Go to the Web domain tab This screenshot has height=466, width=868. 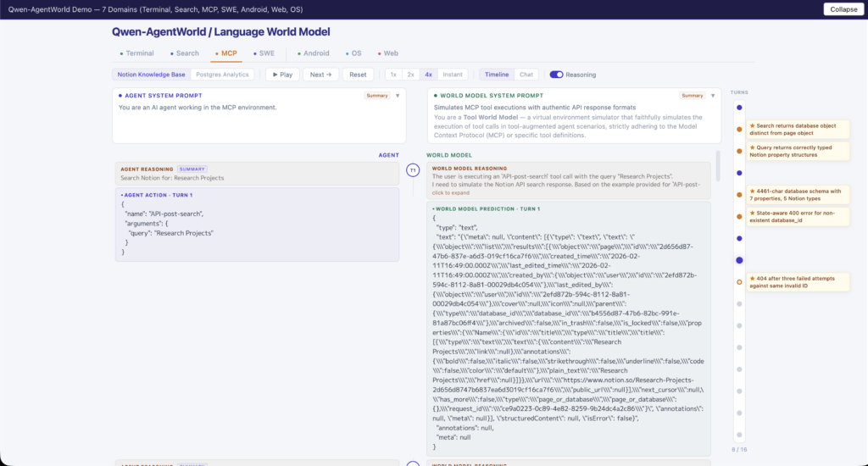(x=388, y=53)
